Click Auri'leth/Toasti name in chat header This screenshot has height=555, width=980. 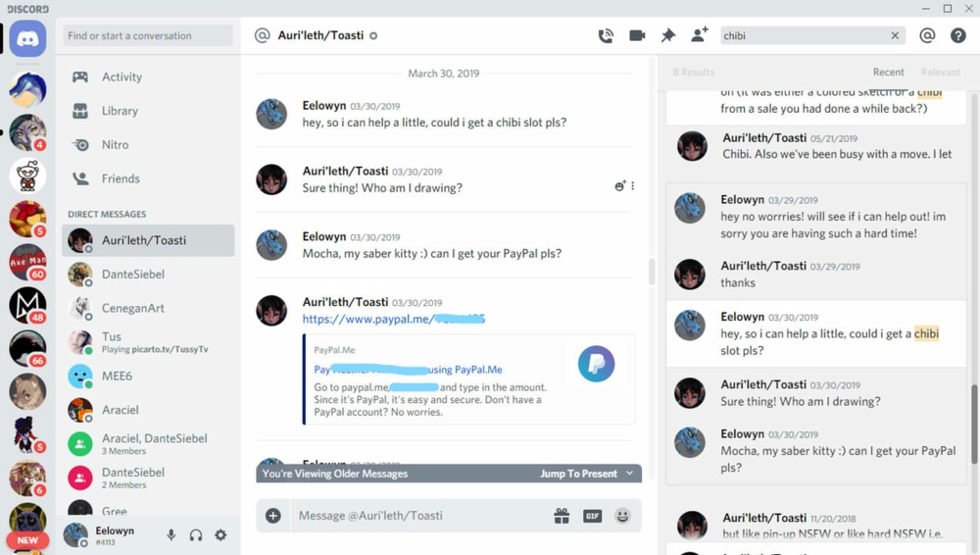pyautogui.click(x=320, y=35)
